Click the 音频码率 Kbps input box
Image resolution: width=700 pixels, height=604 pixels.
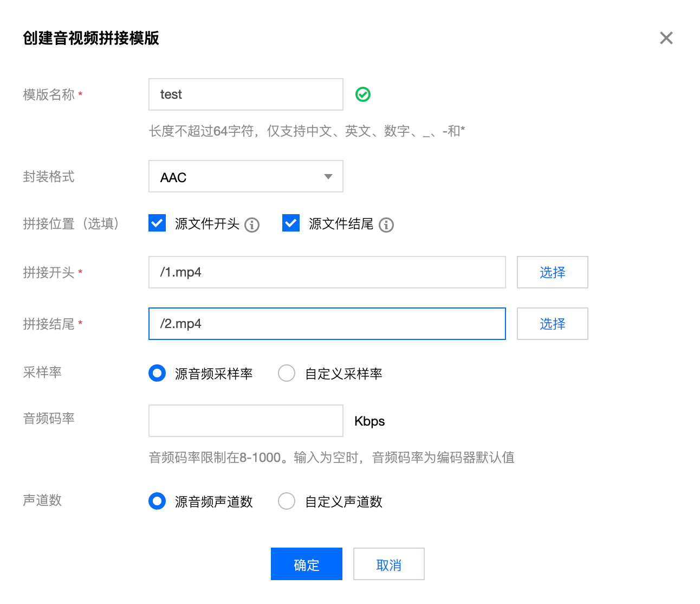245,421
